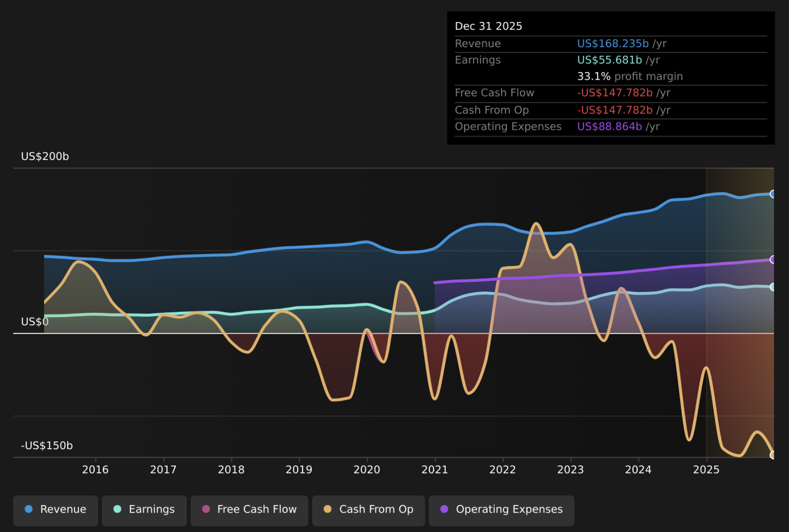Click the Cash From Op endpoint marker

coord(773,454)
